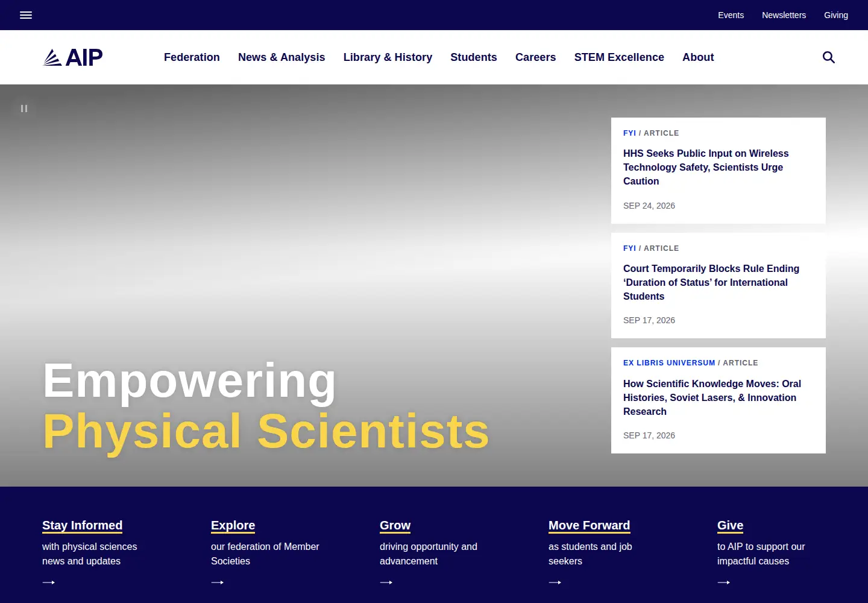The image size is (868, 603).
Task: Click the arrow under Stay Informed
Action: pyautogui.click(x=49, y=582)
